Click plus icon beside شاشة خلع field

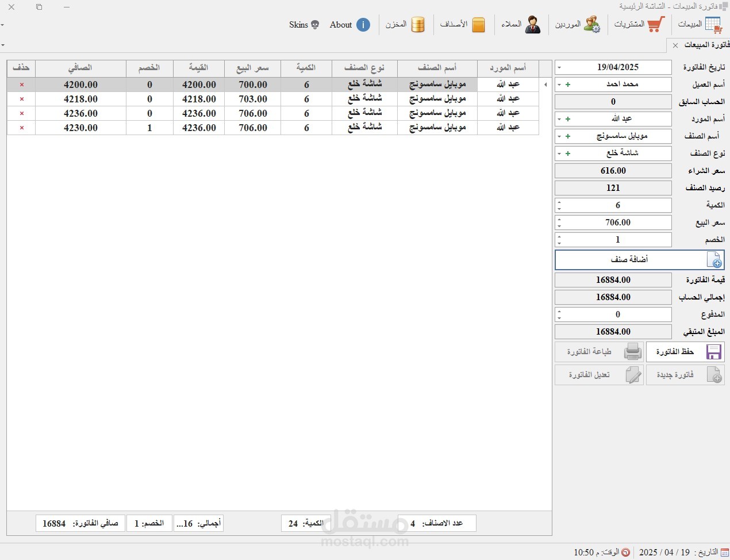click(x=568, y=154)
